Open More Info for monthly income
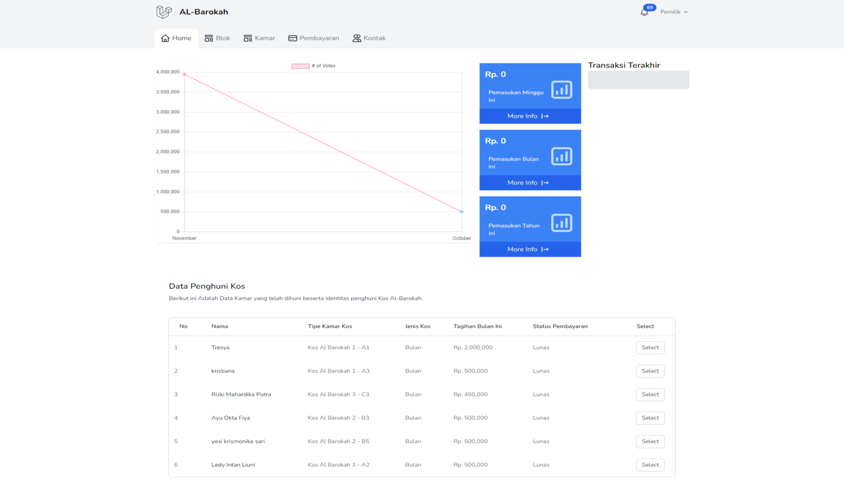 point(528,183)
